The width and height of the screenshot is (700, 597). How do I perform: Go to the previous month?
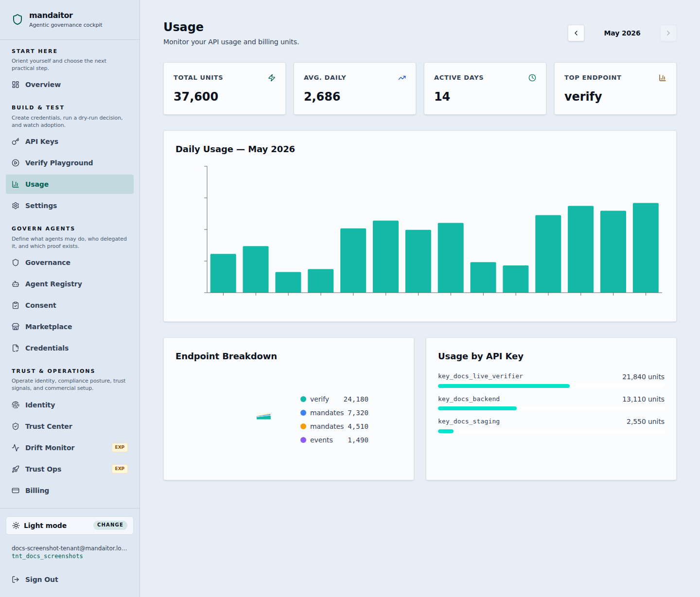[576, 33]
